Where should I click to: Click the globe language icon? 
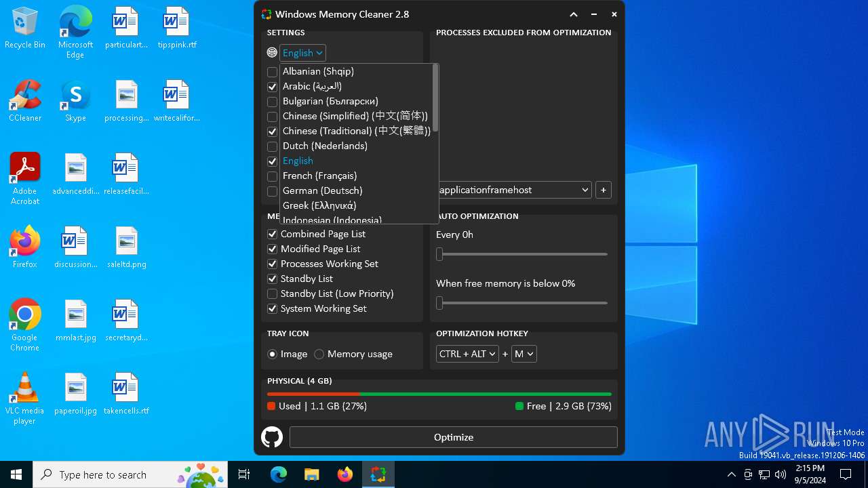coord(272,53)
